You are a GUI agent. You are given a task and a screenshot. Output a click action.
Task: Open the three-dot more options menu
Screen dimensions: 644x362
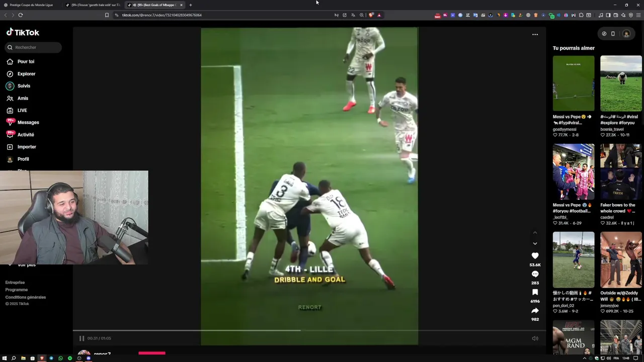pyautogui.click(x=535, y=35)
